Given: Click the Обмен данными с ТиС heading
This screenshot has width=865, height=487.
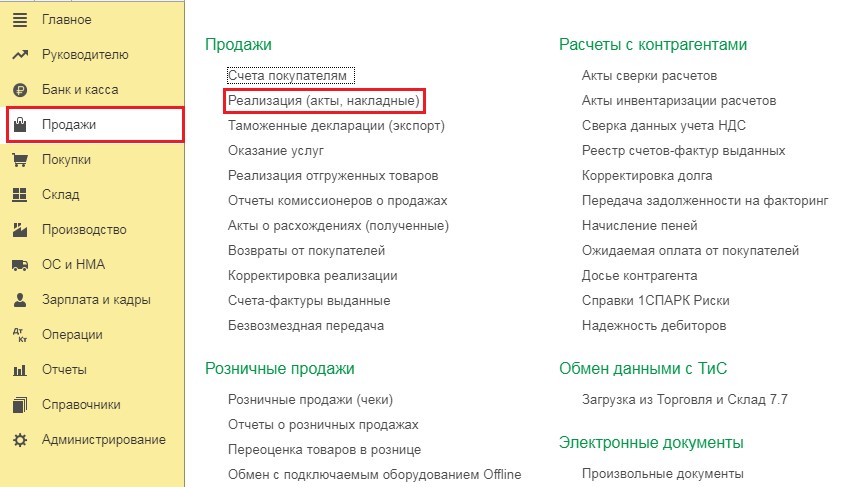Looking at the screenshot, I should pyautogui.click(x=643, y=368).
